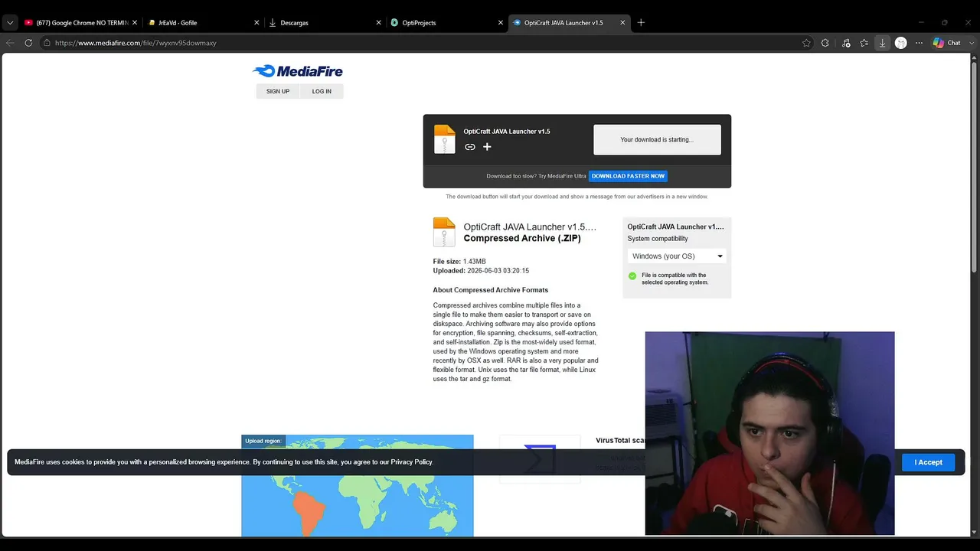Screen dimensions: 980x551
Task: Click the plus icon under the file title
Action: (x=487, y=147)
